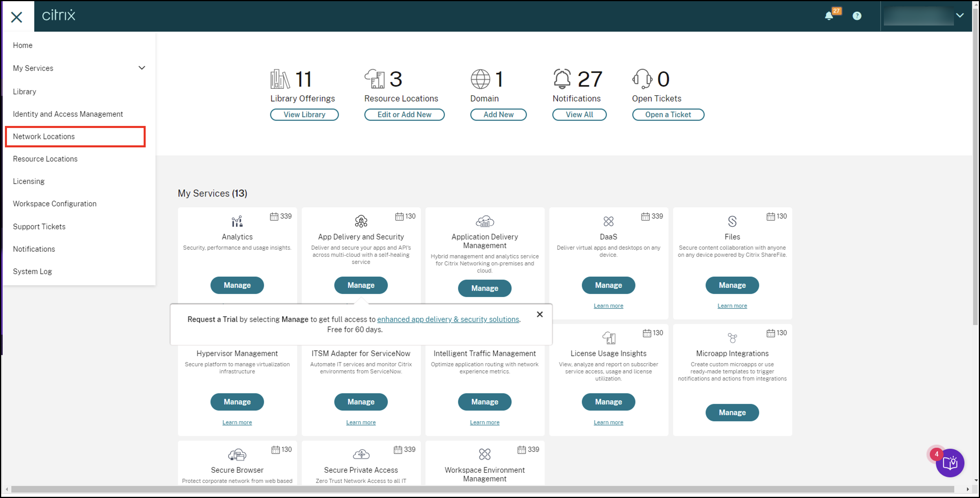Close the navigation menu with the X icon
The width and height of the screenshot is (980, 498).
click(x=16, y=17)
